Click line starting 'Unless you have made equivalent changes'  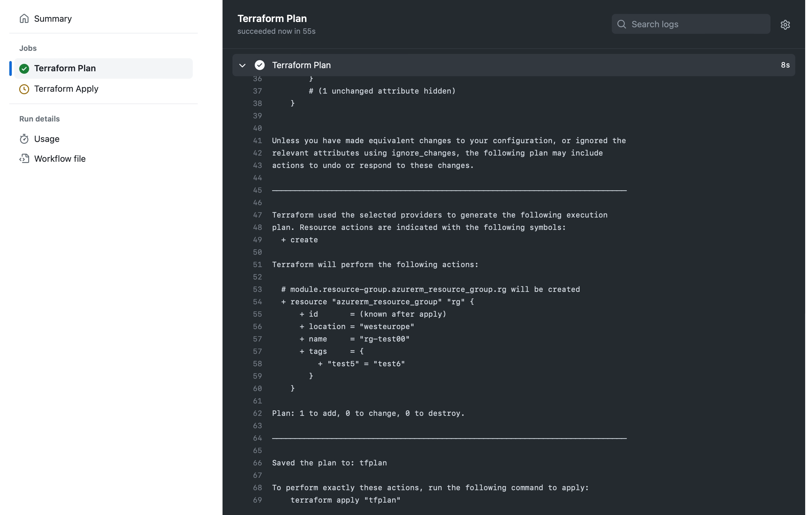point(449,141)
